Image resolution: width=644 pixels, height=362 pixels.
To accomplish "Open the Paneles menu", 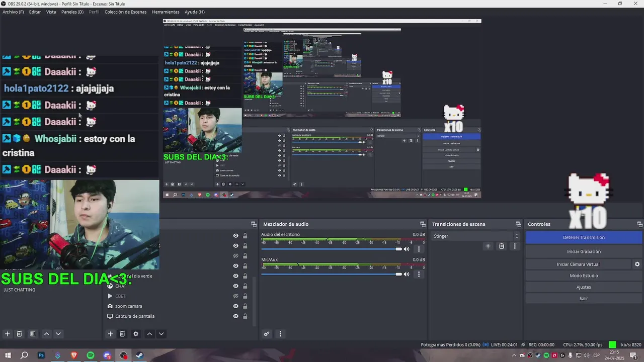I will [72, 12].
